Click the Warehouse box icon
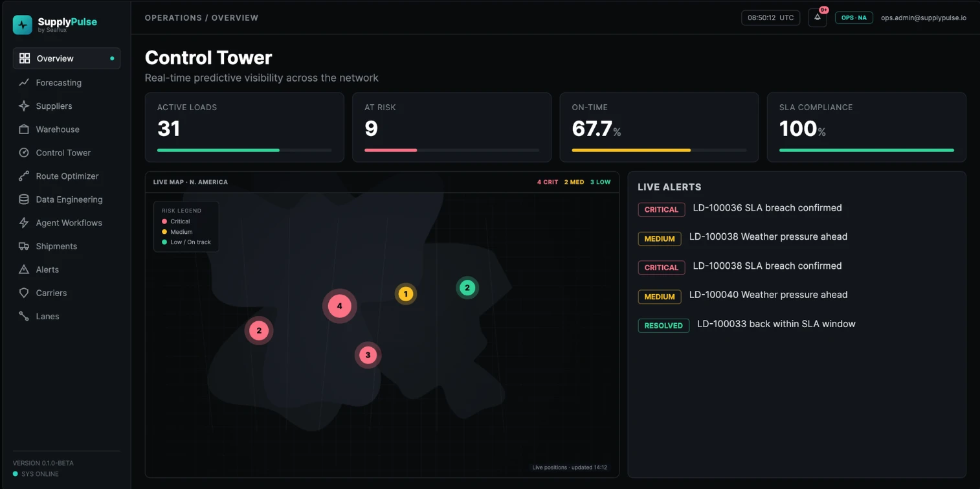 24,130
